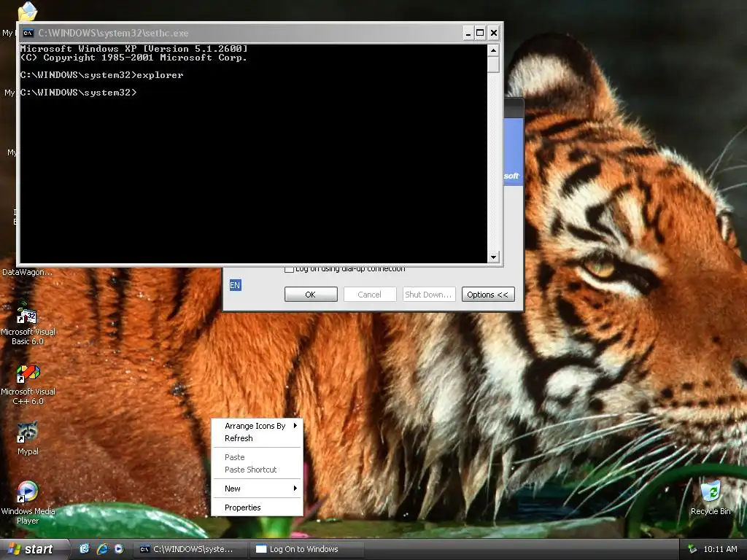
Task: Maximize the command prompt window
Action: click(x=480, y=33)
